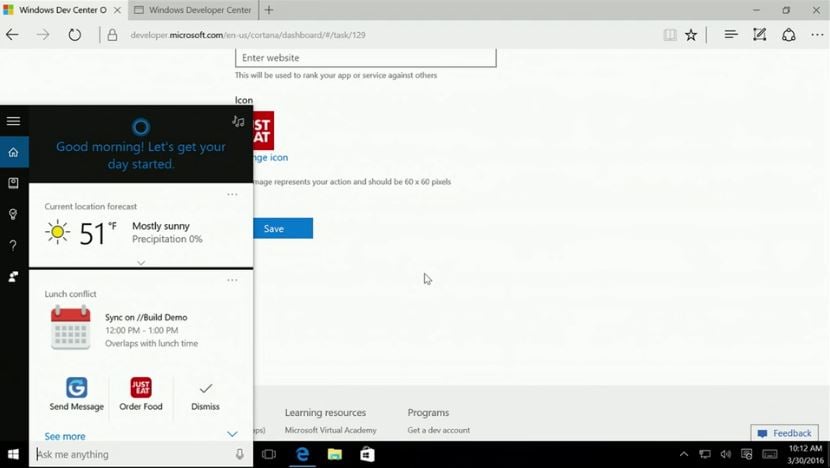This screenshot has width=830, height=468.
Task: Expand See more chevron arrow
Action: click(x=232, y=434)
